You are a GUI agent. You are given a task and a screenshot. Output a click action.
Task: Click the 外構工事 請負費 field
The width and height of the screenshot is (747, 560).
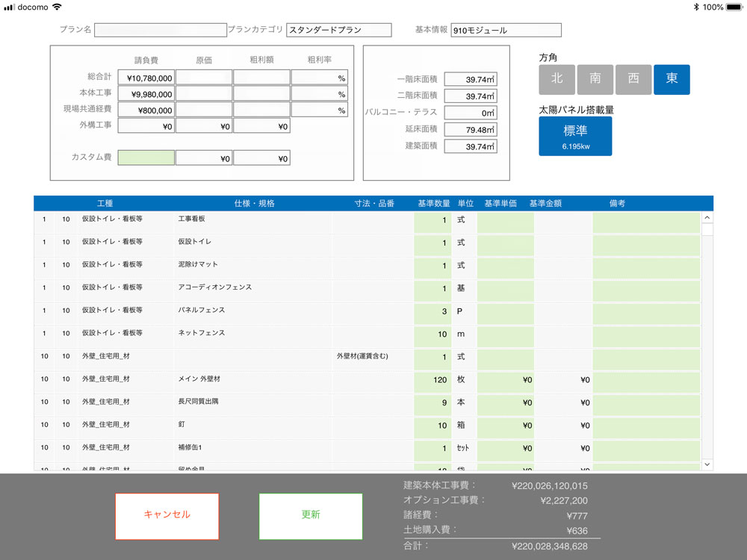coord(146,126)
